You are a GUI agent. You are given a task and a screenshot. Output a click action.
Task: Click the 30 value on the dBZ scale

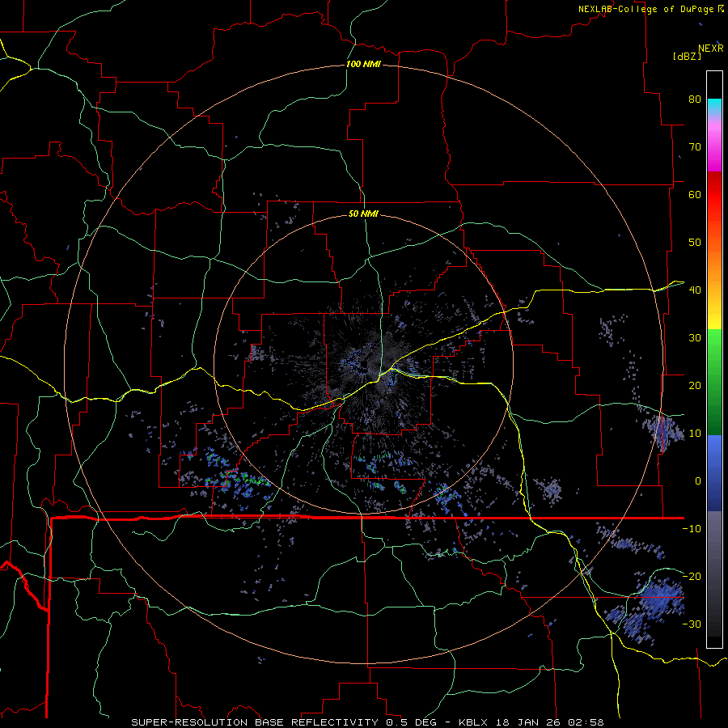pos(695,337)
